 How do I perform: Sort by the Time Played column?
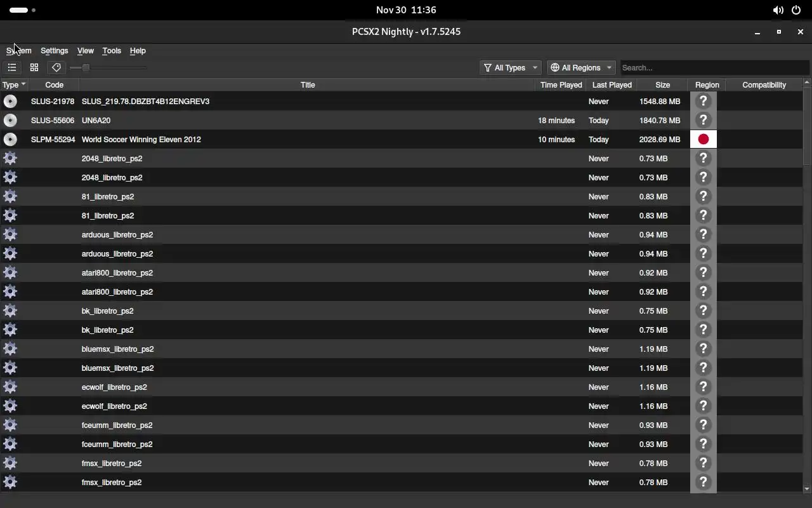[561, 84]
